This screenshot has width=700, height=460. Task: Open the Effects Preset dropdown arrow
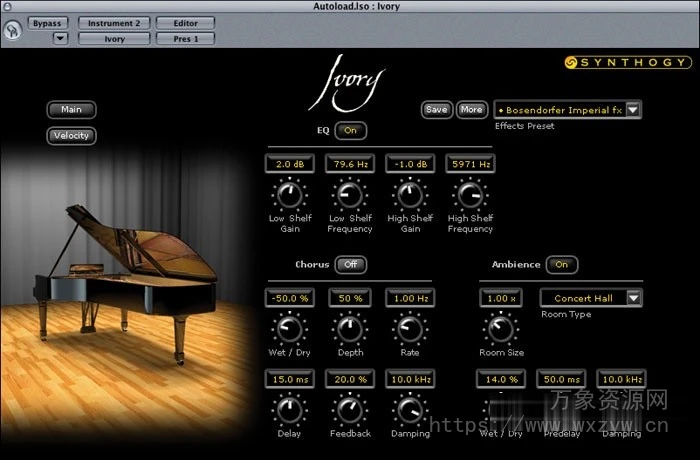633,109
